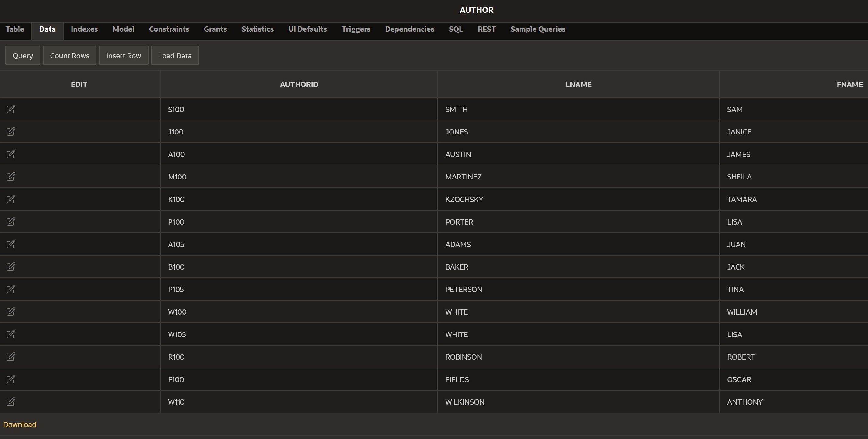Switch to the Indexes tab
The image size is (868, 439).
pyautogui.click(x=84, y=29)
